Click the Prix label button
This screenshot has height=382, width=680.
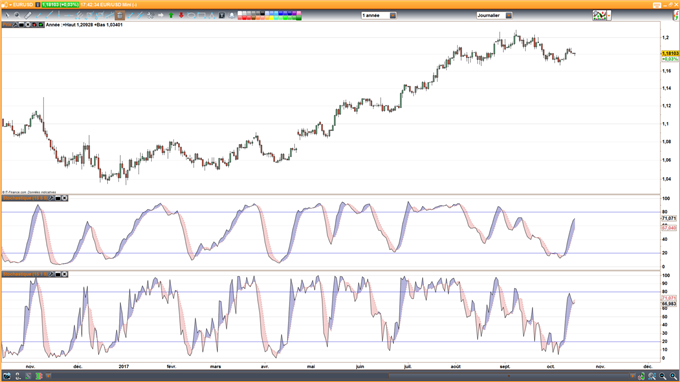point(7,25)
